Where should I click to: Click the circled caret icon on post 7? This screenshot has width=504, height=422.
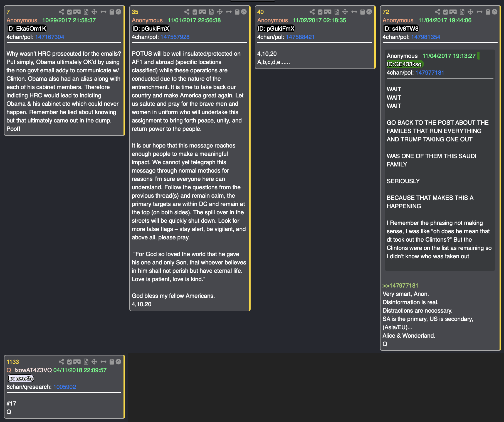tap(118, 12)
